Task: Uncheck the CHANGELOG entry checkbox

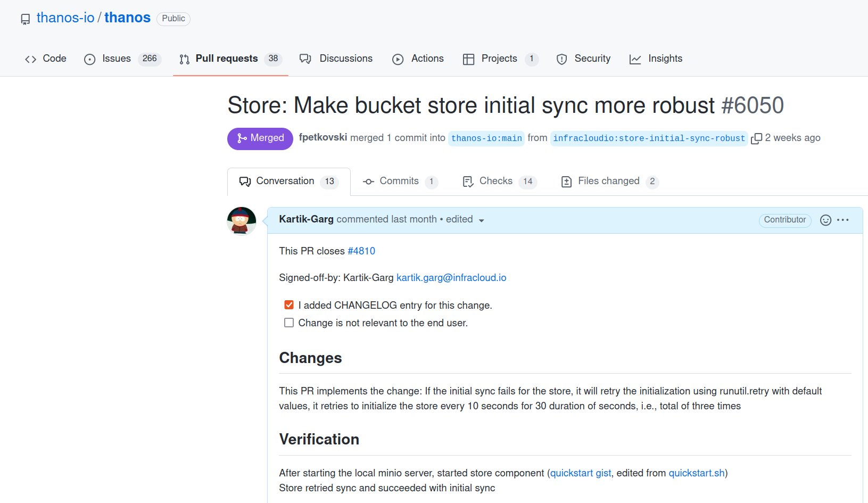Action: coord(289,304)
